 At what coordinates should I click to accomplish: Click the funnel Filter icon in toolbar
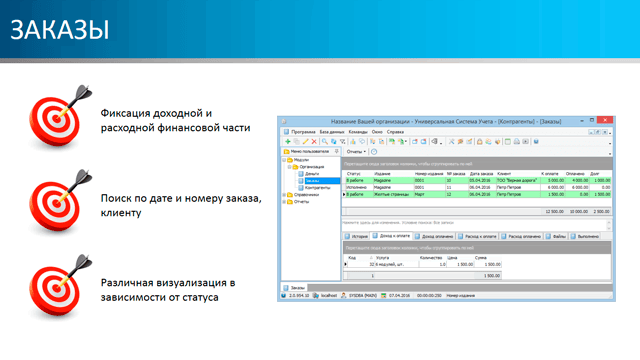(342, 142)
